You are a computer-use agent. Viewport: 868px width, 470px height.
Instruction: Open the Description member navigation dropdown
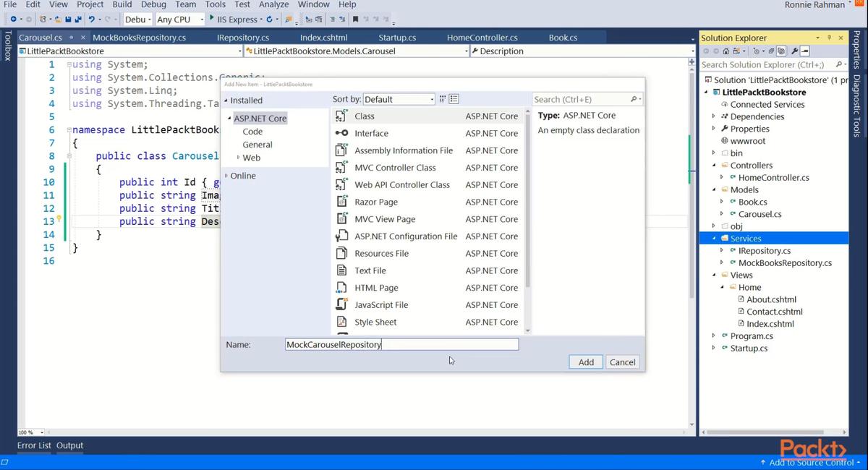[x=582, y=51]
